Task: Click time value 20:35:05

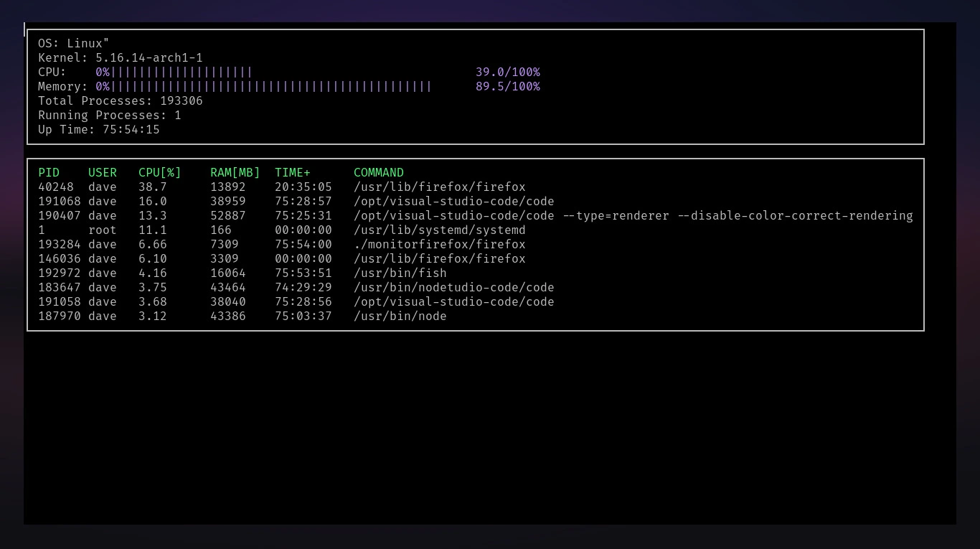Action: [303, 187]
